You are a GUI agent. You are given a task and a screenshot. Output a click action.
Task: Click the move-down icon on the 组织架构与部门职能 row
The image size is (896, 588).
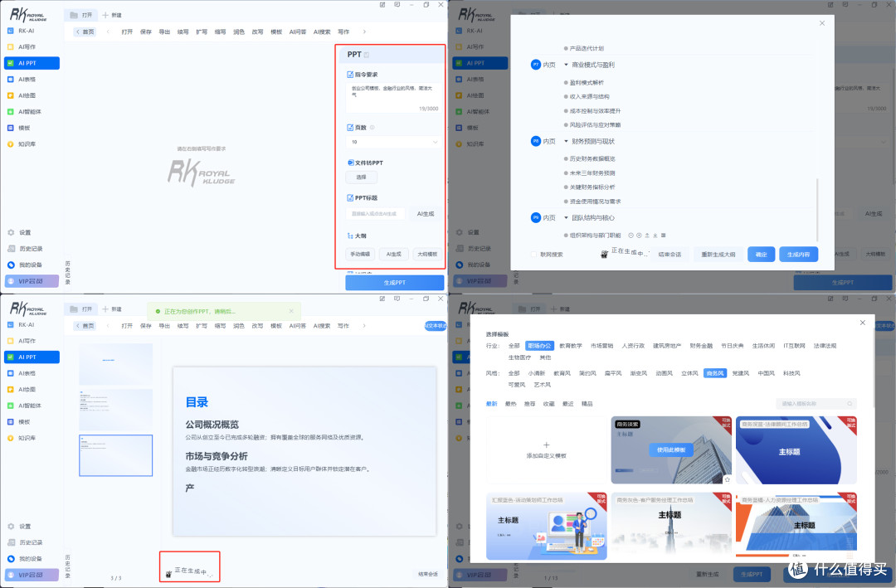coord(655,235)
